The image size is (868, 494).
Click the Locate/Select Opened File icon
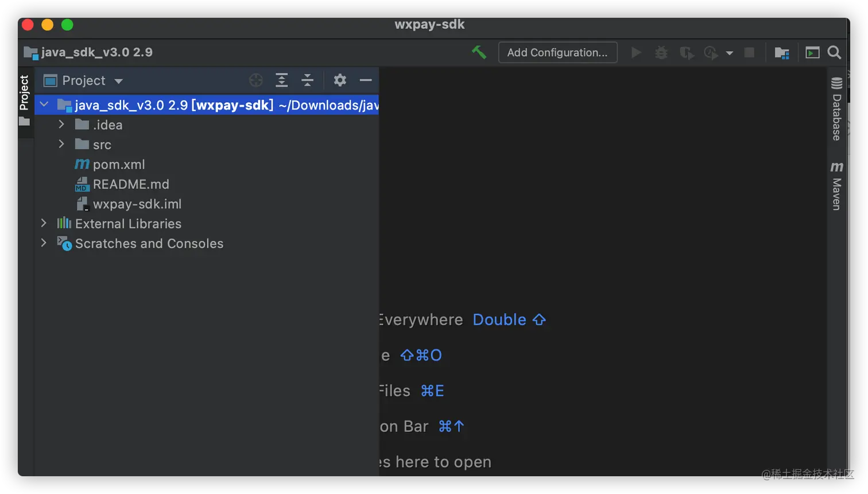point(256,80)
